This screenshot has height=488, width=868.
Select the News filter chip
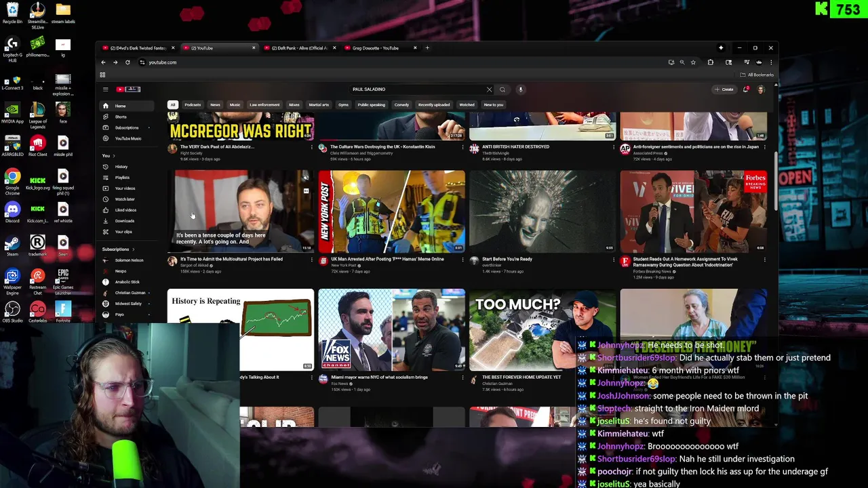point(215,105)
